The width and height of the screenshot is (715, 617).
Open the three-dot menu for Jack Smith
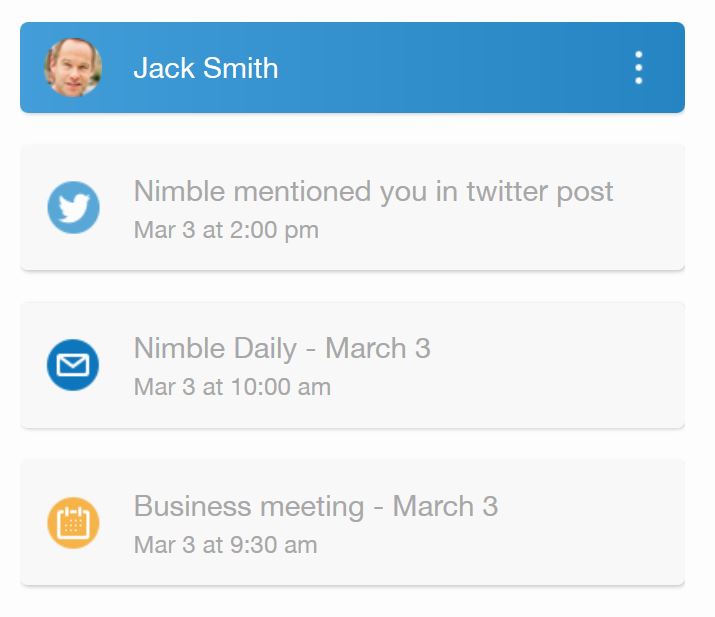click(x=638, y=67)
